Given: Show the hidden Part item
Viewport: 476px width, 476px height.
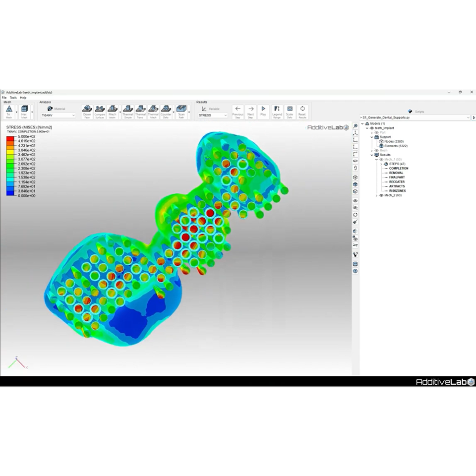Looking at the screenshot, I should (377, 133).
